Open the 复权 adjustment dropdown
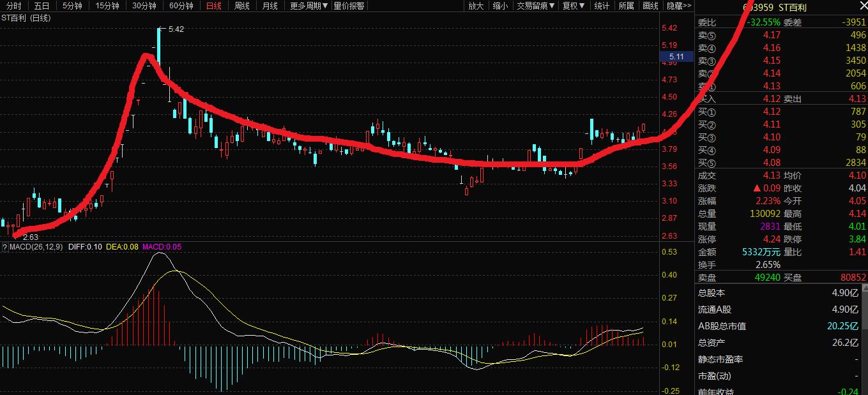Viewport: 868px width, 395px height. (573, 6)
